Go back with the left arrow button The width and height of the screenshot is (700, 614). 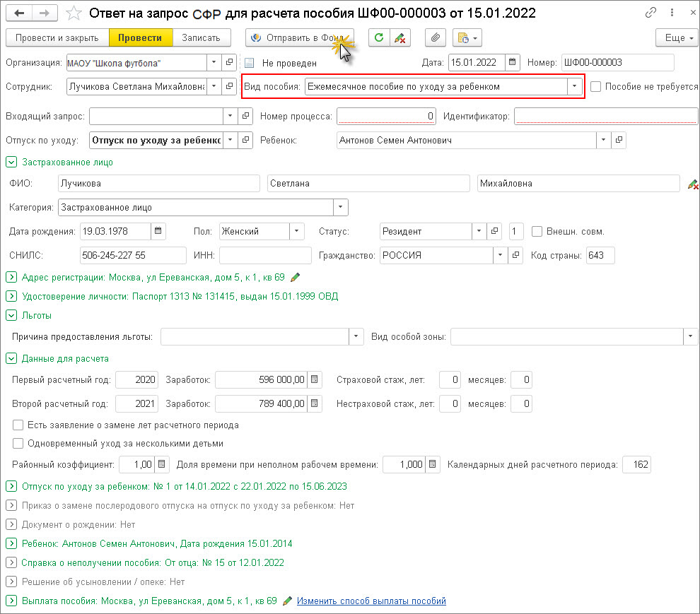(19, 13)
